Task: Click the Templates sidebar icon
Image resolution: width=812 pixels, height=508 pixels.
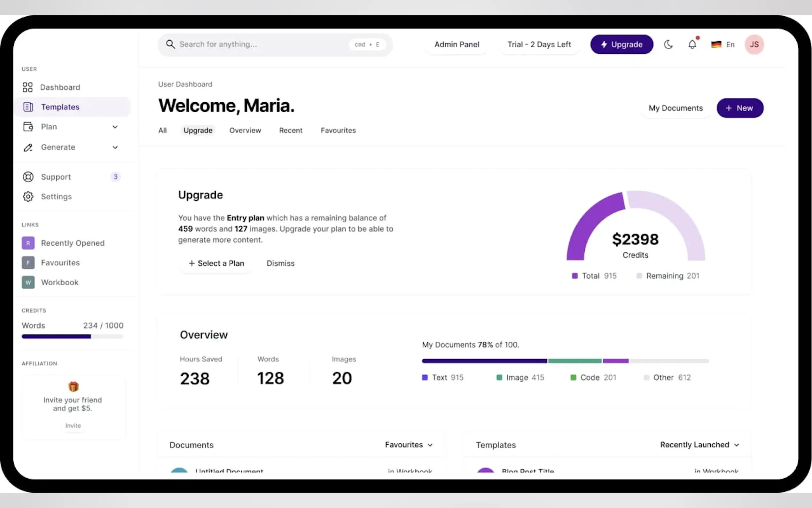Action: tap(28, 107)
